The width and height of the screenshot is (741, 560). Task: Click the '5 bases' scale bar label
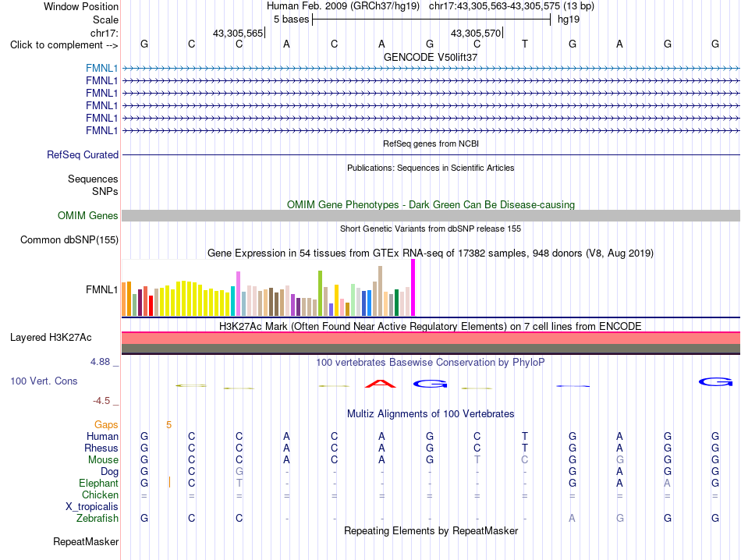[x=291, y=19]
